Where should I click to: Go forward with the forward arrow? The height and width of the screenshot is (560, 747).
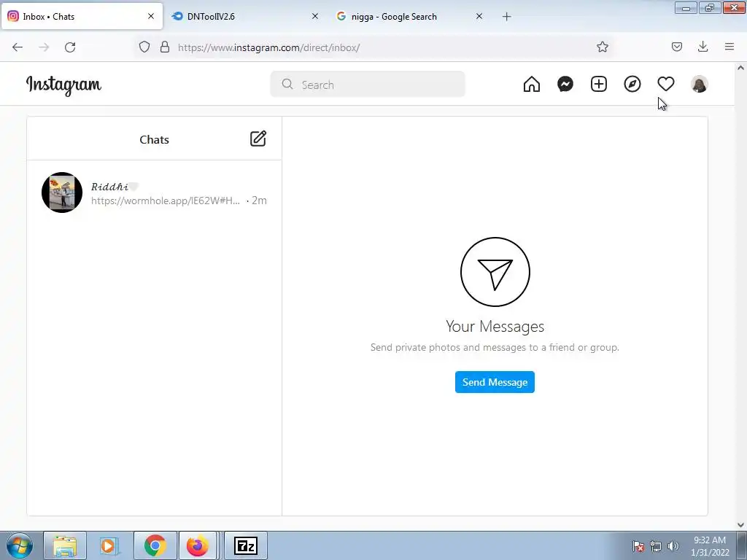44,47
